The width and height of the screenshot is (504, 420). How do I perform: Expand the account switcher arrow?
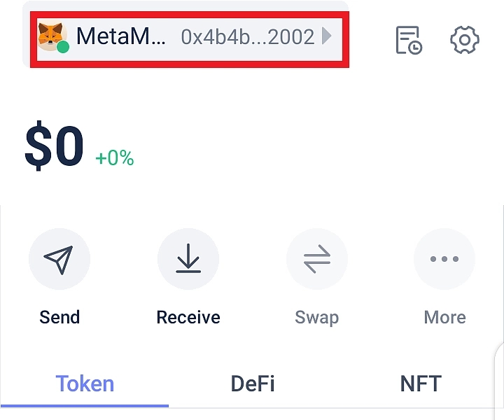coord(327,36)
